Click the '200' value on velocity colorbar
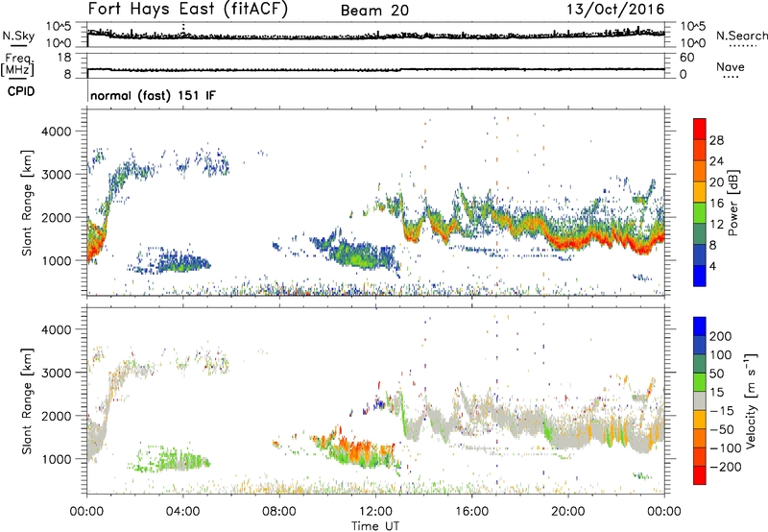Viewport: 768px width, 532px height. pos(721,336)
